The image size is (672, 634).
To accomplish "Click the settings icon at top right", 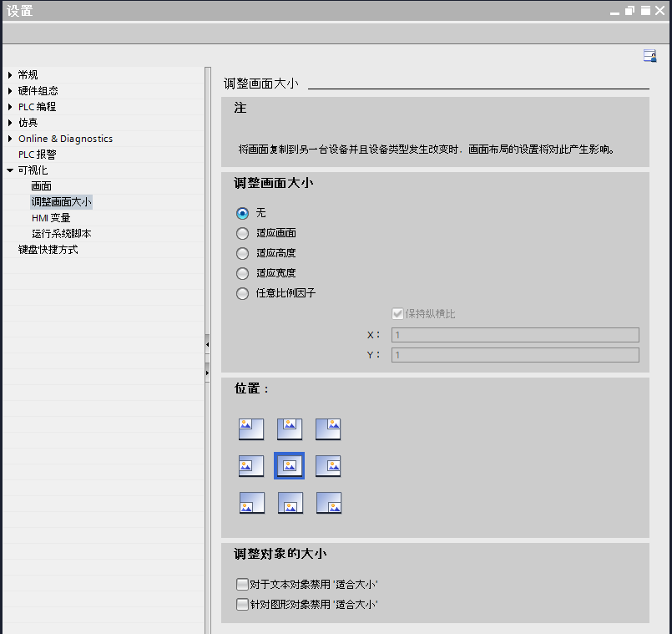I will [x=649, y=56].
